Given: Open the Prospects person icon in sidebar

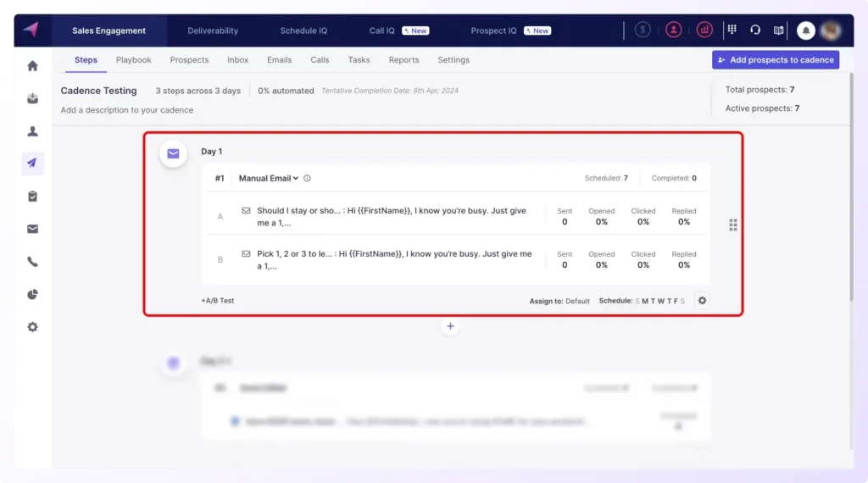Looking at the screenshot, I should tap(33, 131).
